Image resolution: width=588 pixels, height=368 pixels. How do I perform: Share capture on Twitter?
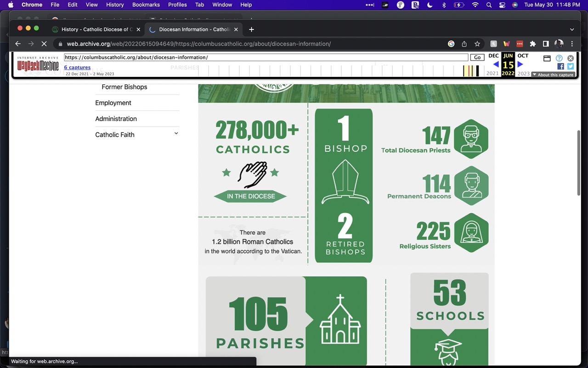point(571,67)
